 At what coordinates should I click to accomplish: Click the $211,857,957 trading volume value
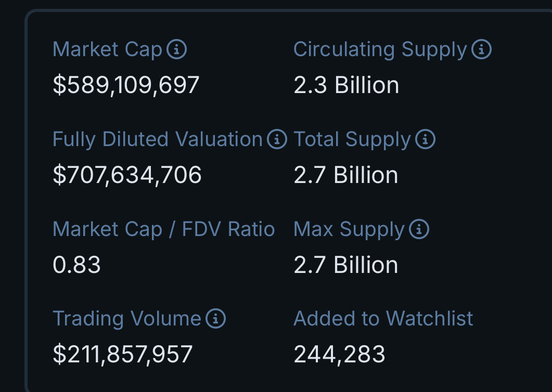point(123,355)
